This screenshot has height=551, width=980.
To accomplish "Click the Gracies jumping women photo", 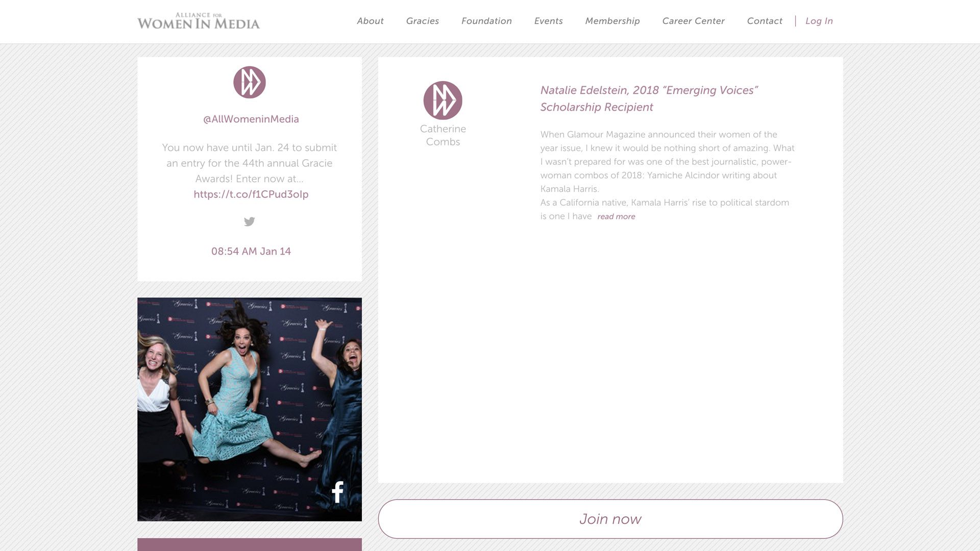I will click(x=240, y=398).
